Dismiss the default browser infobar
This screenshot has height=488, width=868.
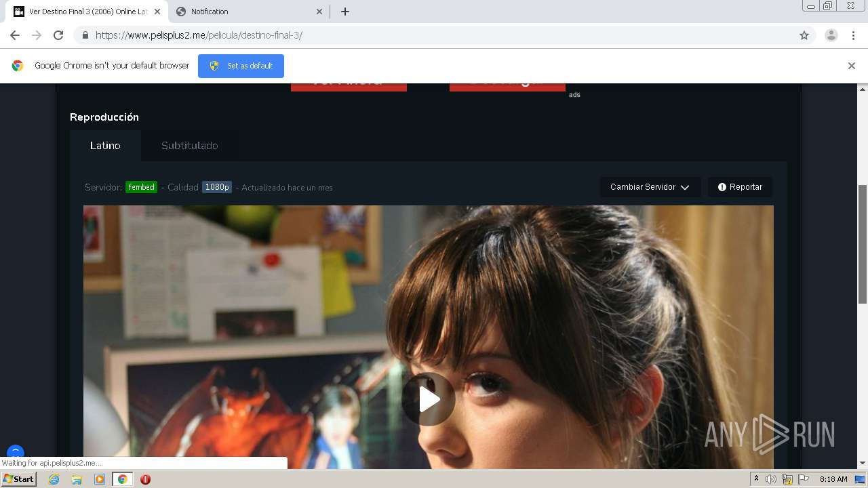click(851, 66)
